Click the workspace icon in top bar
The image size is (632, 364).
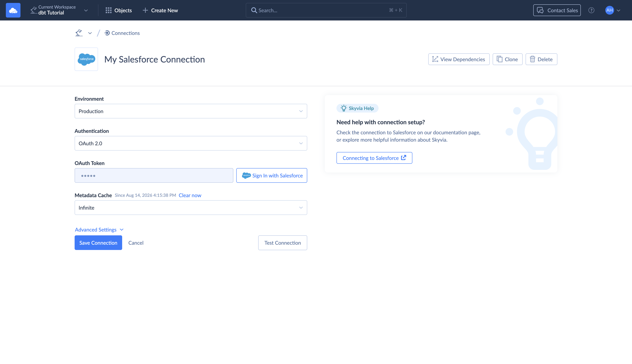[33, 10]
